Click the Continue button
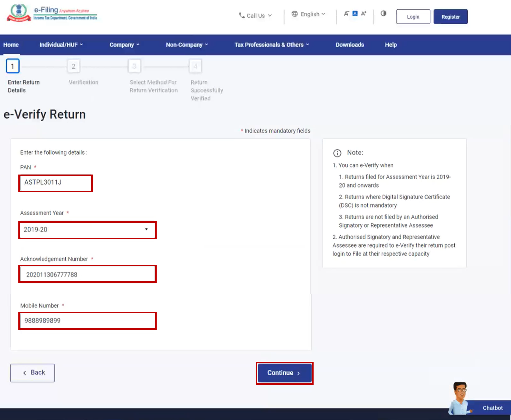The image size is (511, 420). pos(284,373)
